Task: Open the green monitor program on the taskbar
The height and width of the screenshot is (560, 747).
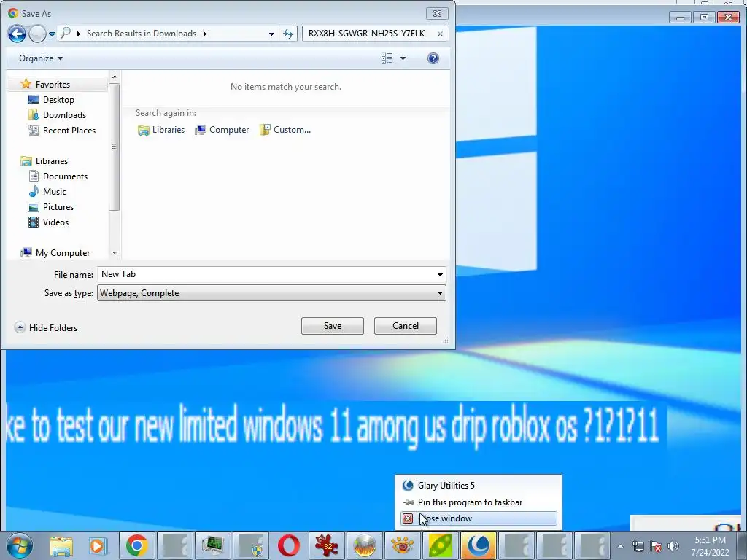Action: 212,545
